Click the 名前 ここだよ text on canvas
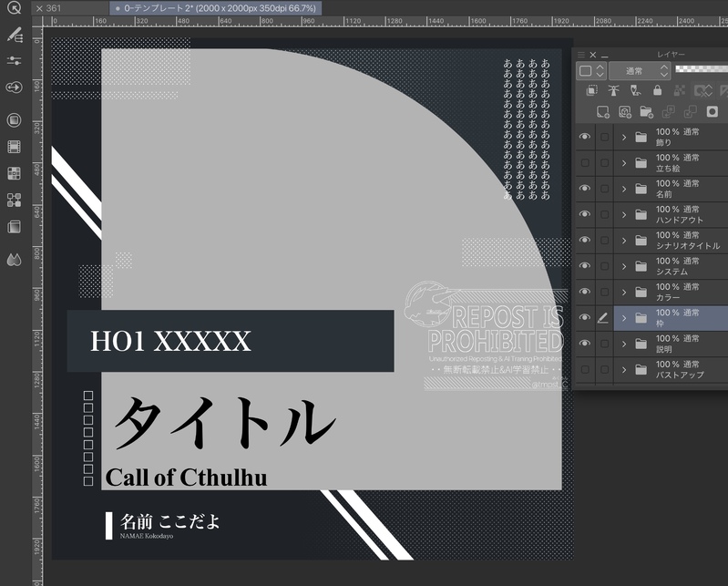This screenshot has height=586, width=728. click(x=170, y=521)
